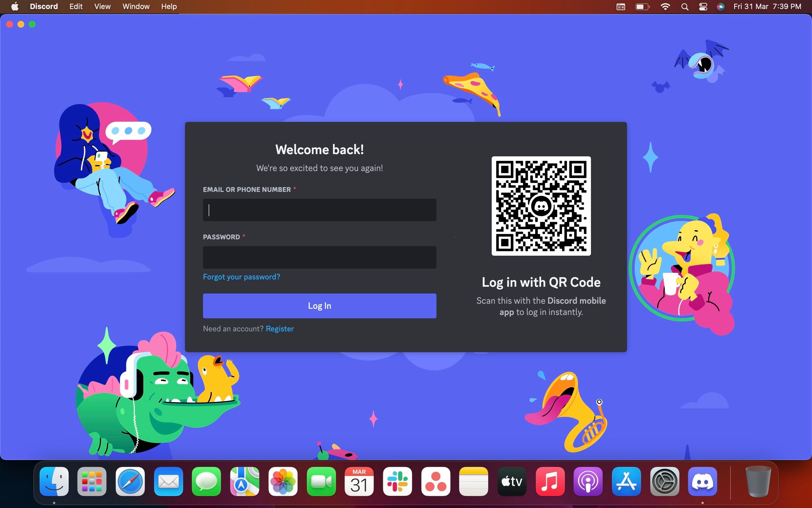Viewport: 812px width, 508px height.
Task: Click 'We're so excited to see you again!' text
Action: point(319,168)
